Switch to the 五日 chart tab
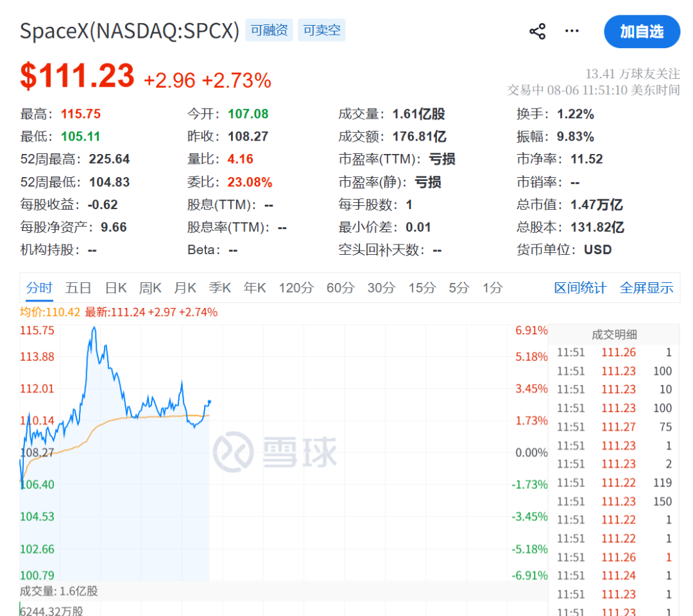 (x=78, y=287)
